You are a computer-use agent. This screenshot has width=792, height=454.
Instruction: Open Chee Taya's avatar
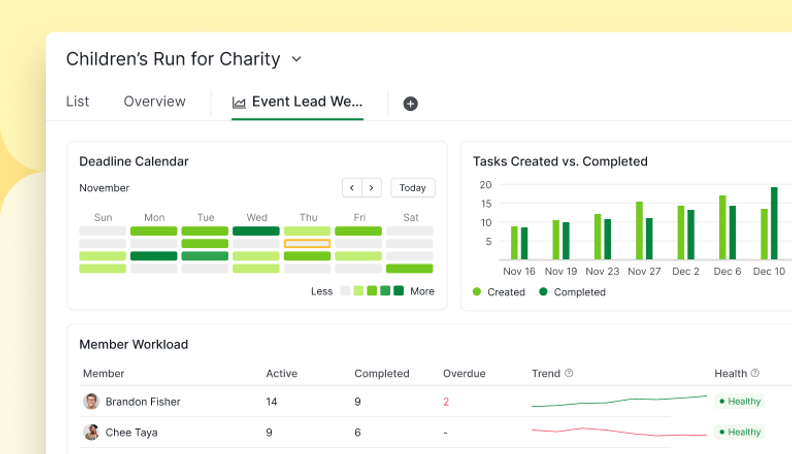point(91,432)
